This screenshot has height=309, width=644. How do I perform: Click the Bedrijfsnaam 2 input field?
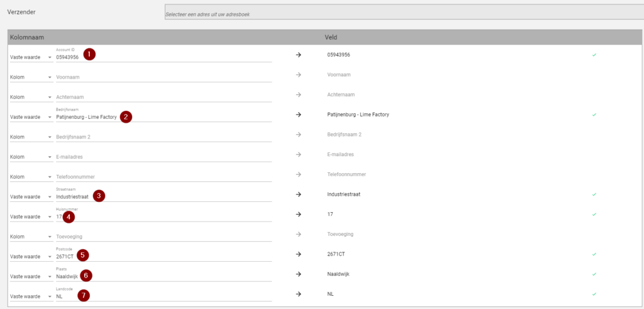(164, 137)
